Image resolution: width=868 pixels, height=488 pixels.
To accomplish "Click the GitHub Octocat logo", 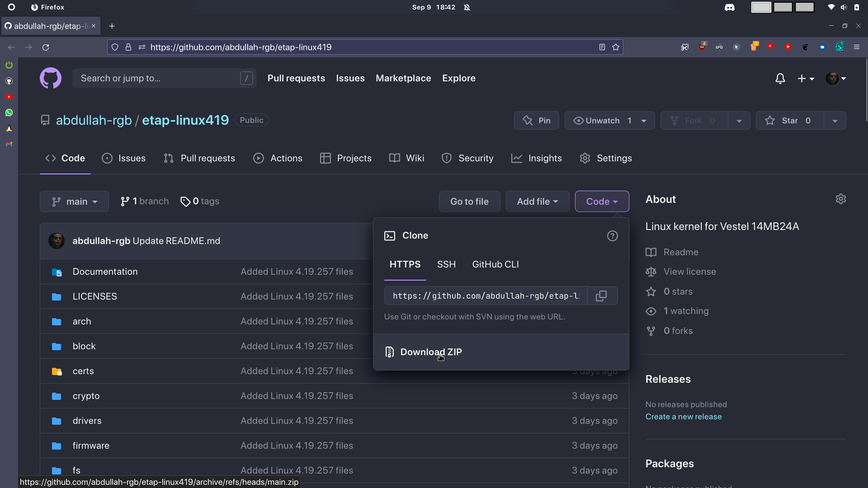I will 51,78.
